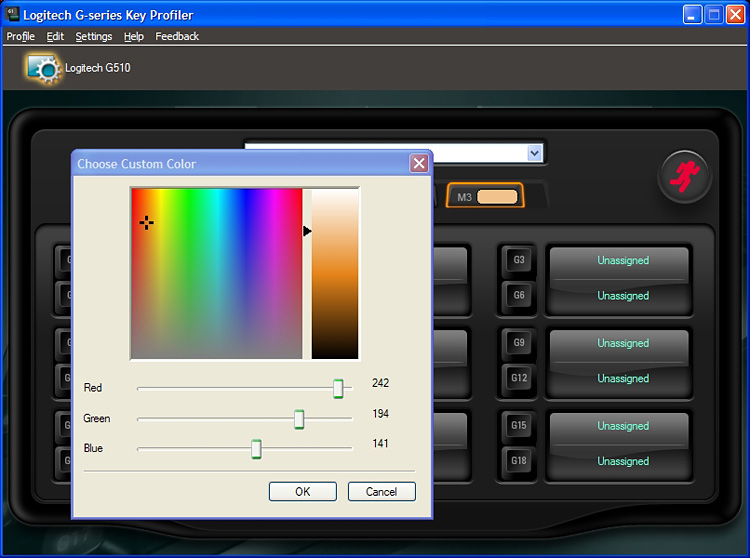Click the Blue value 141
750x558 pixels.
click(x=381, y=444)
